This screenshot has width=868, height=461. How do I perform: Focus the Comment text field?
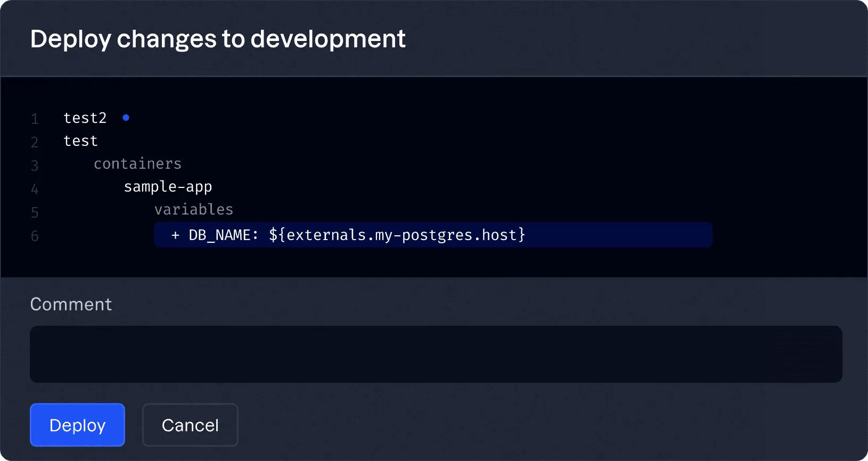[x=436, y=354]
